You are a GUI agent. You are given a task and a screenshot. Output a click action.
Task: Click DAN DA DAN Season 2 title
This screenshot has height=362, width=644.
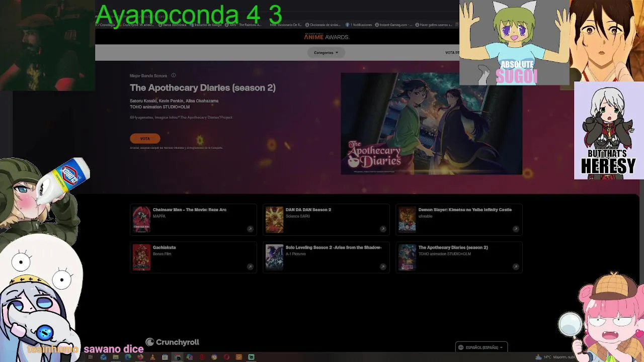(x=308, y=210)
